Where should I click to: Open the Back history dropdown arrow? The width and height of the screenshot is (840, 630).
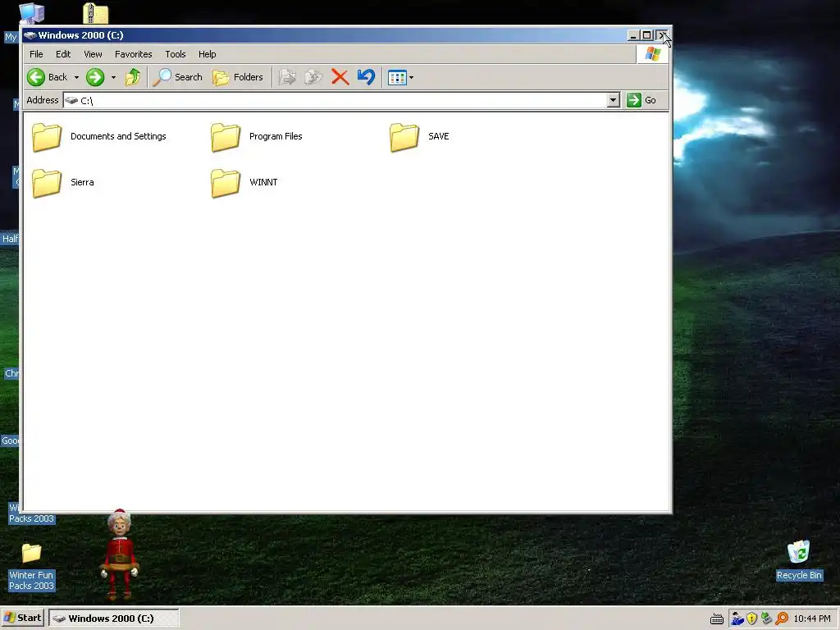pos(76,78)
